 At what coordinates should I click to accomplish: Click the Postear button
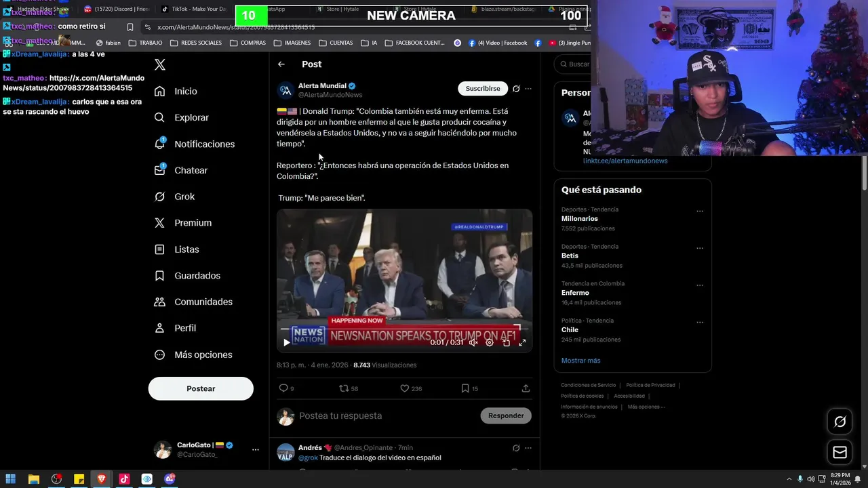tap(201, 388)
